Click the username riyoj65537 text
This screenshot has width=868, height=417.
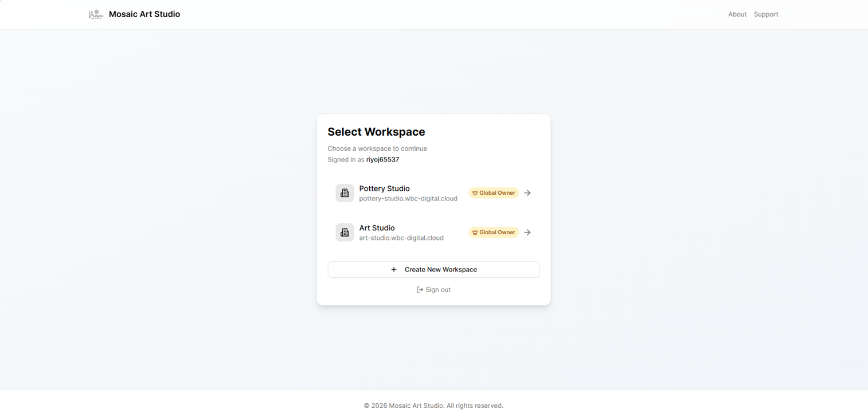pyautogui.click(x=382, y=159)
